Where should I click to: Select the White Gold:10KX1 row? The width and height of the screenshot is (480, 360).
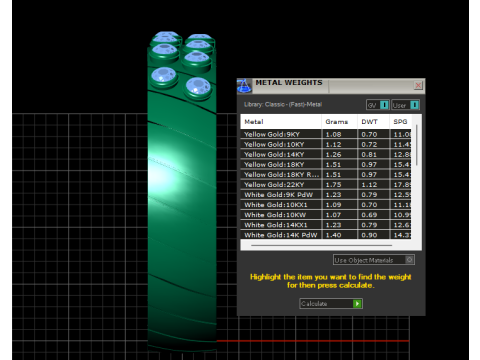coord(326,205)
